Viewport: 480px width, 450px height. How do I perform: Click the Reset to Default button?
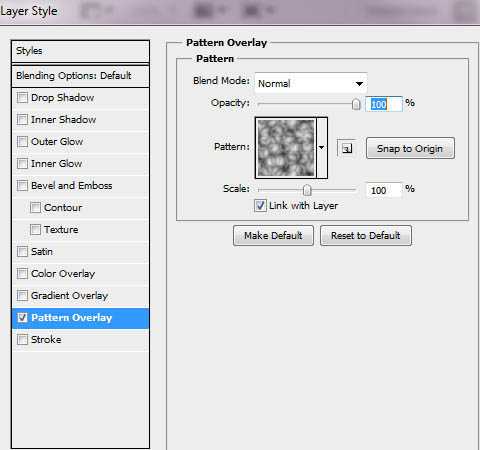coord(366,236)
